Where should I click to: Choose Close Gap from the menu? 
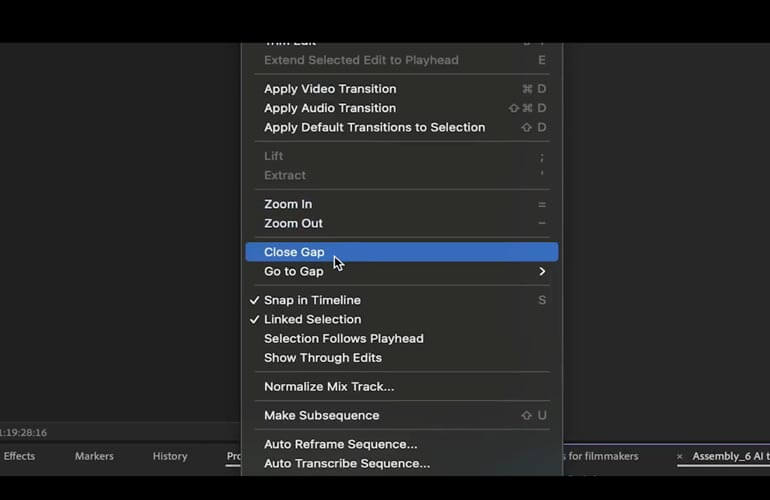402,252
